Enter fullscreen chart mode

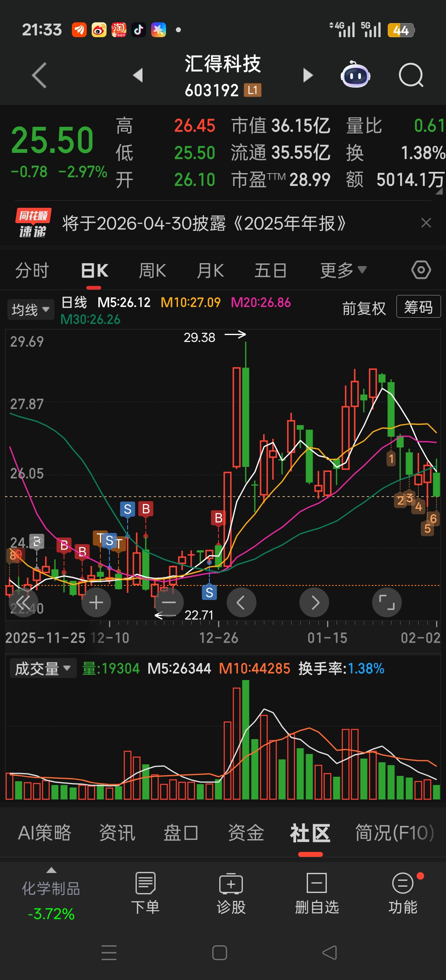tap(387, 602)
